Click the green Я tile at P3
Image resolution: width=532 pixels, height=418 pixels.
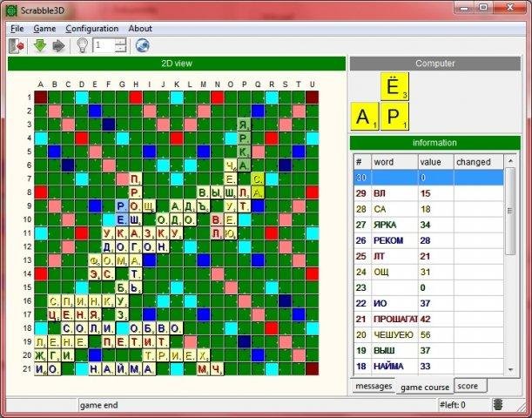(244, 125)
